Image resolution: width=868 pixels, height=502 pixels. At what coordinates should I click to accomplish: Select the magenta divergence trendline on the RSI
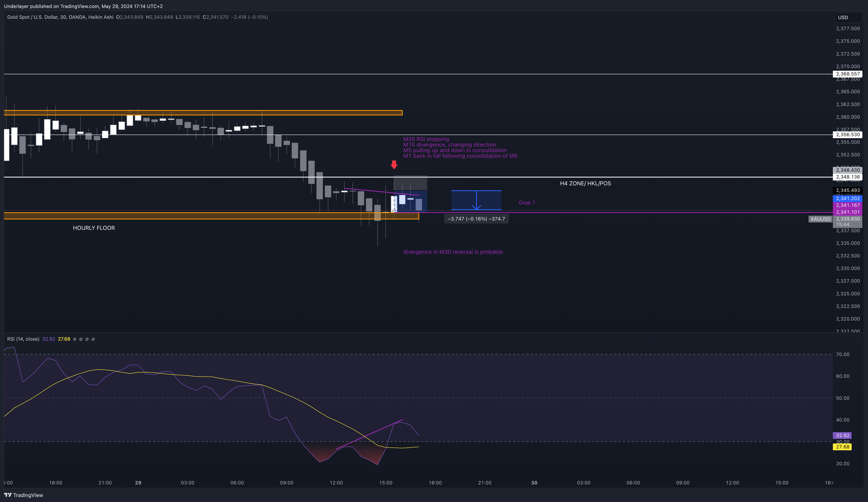click(369, 435)
